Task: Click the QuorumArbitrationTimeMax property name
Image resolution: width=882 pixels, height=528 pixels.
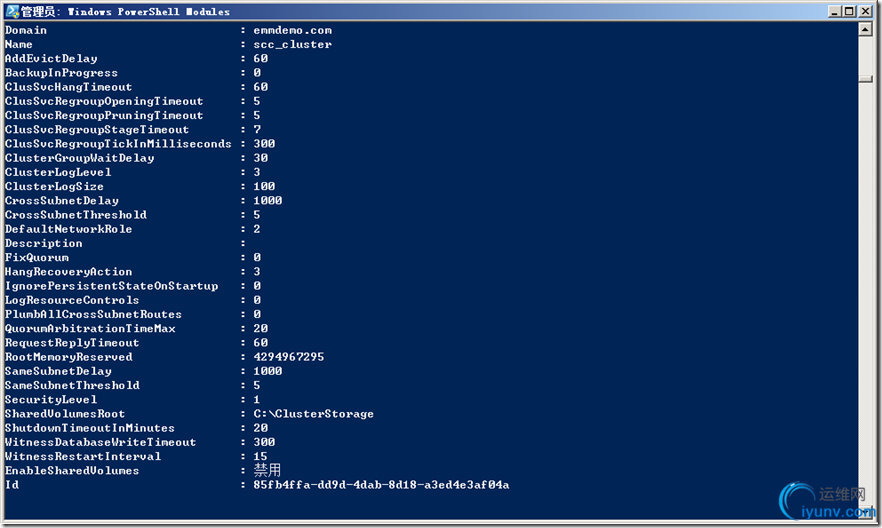Action: [x=90, y=328]
